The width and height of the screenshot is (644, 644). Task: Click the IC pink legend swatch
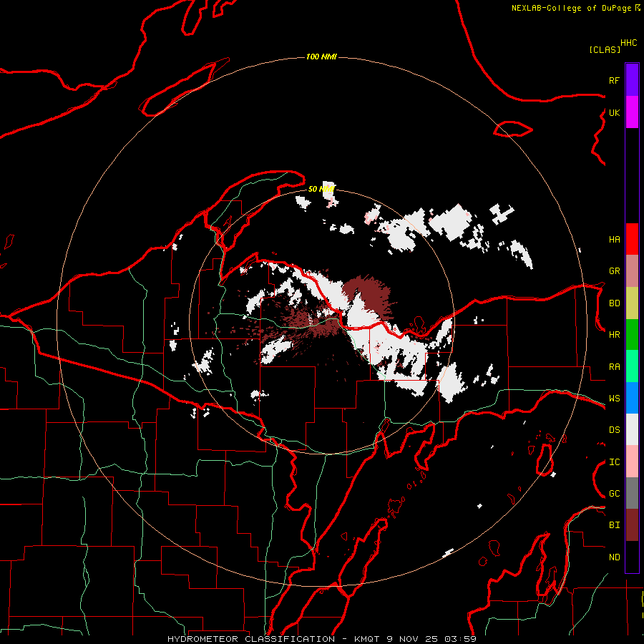[632, 462]
